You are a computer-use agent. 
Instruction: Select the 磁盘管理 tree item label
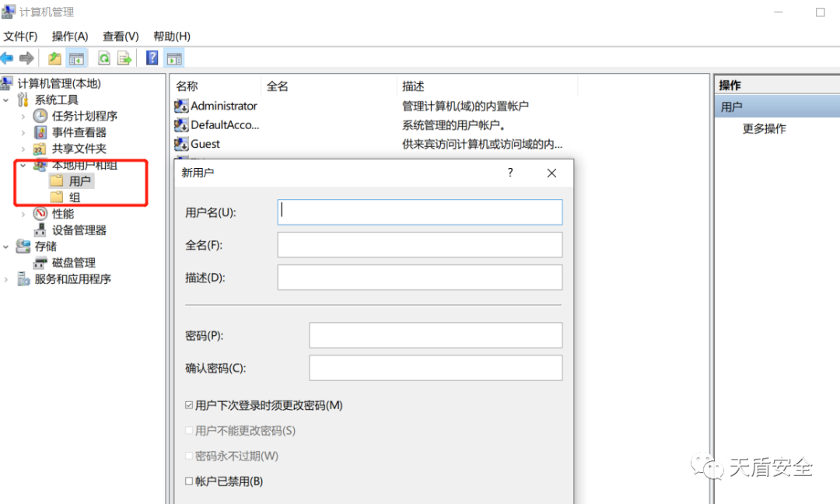click(73, 263)
